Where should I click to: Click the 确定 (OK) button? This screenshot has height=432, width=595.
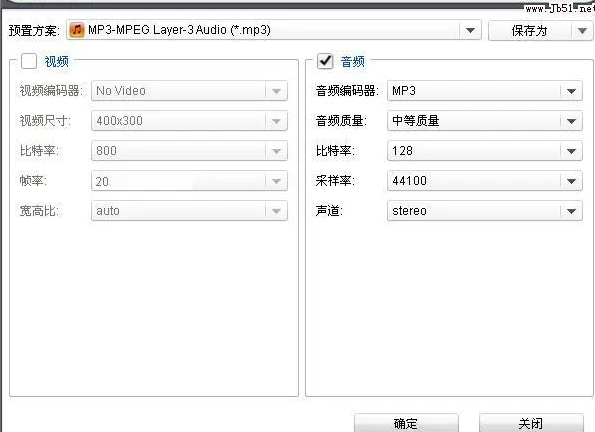(406, 423)
